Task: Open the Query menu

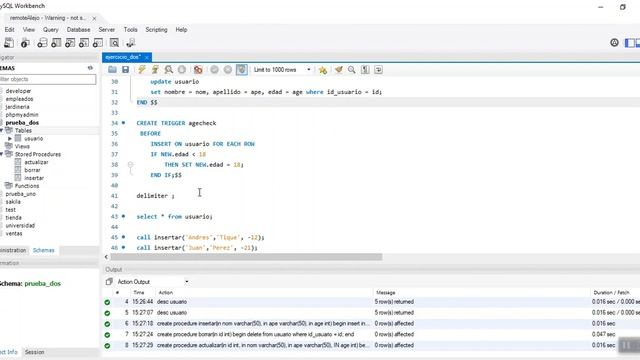Action: point(51,30)
